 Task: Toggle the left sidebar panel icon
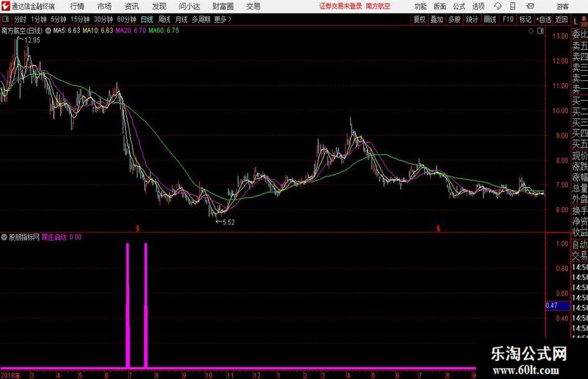tap(5, 19)
